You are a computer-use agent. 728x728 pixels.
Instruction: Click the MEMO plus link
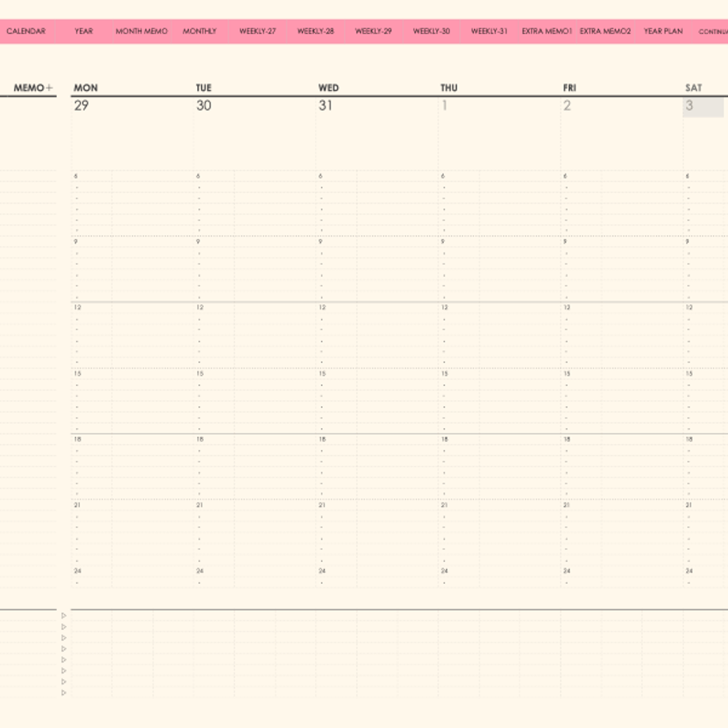33,88
